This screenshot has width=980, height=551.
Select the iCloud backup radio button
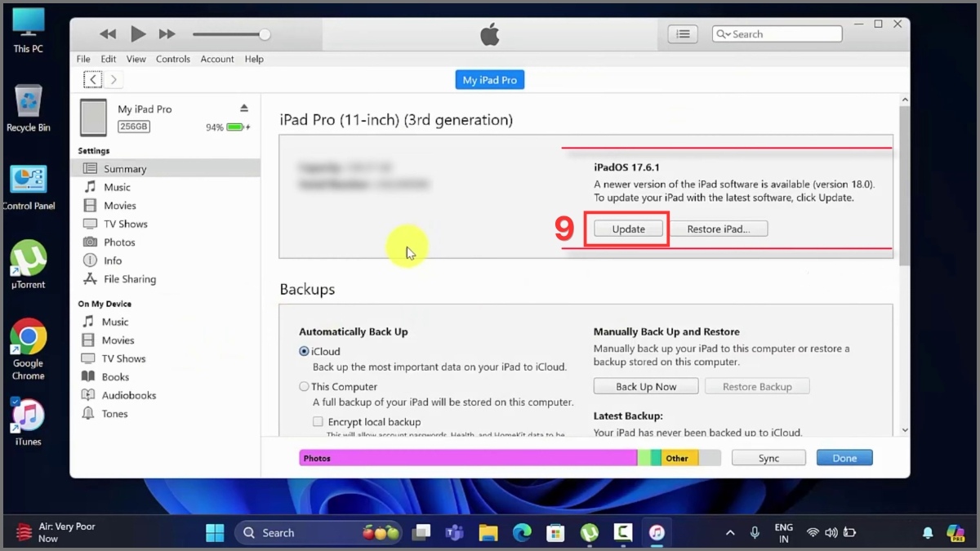pos(304,352)
